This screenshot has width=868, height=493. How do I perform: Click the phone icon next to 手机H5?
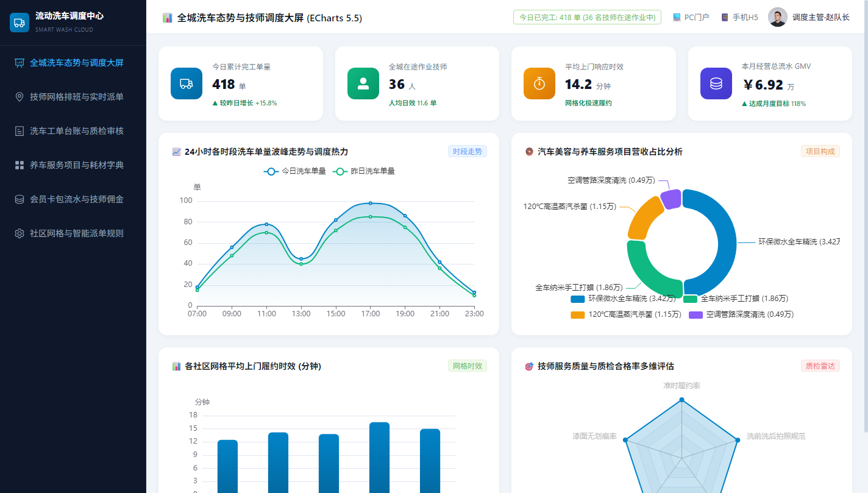coord(725,18)
